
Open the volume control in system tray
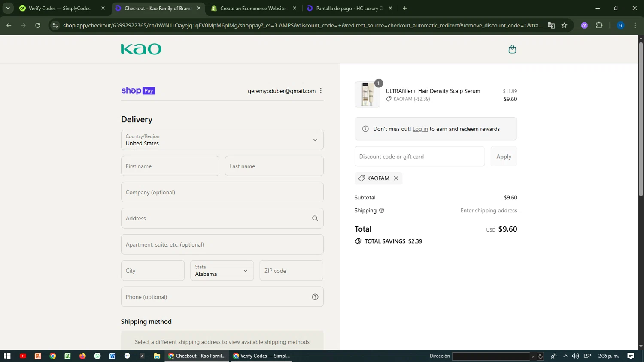[575, 356]
